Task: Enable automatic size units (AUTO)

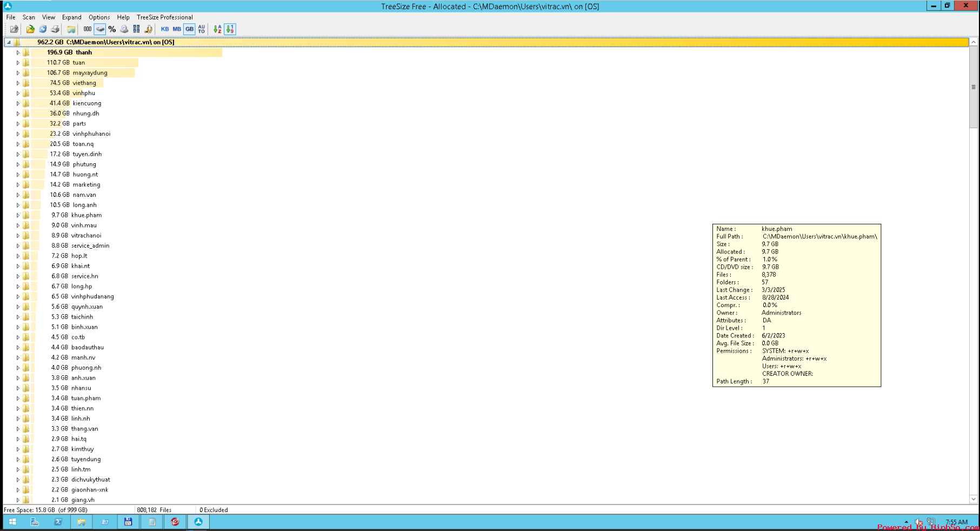Action: point(202,29)
